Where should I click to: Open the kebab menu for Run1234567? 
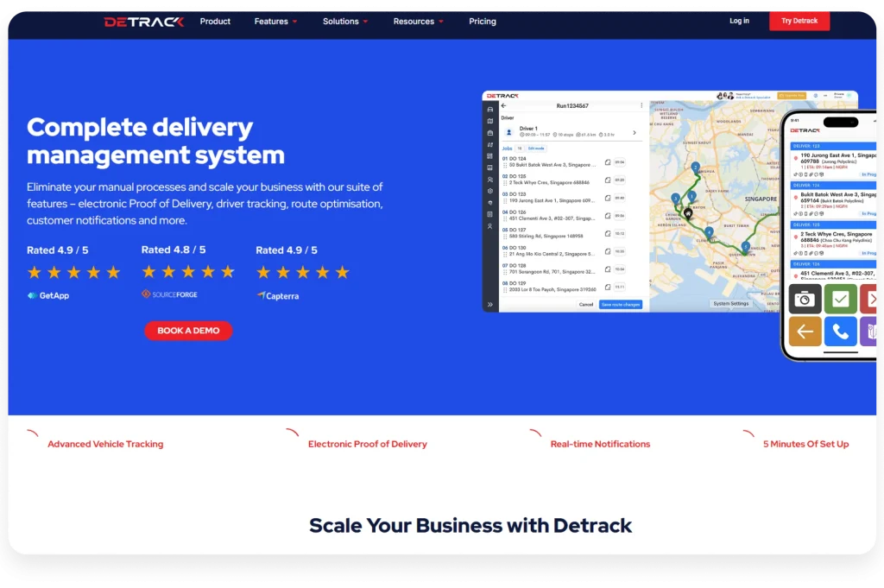[x=641, y=105]
